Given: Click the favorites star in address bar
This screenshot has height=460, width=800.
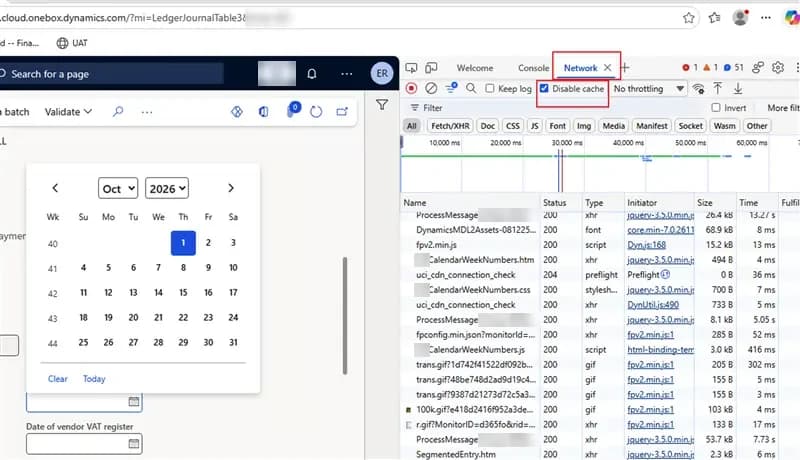Looking at the screenshot, I should pyautogui.click(x=688, y=18).
